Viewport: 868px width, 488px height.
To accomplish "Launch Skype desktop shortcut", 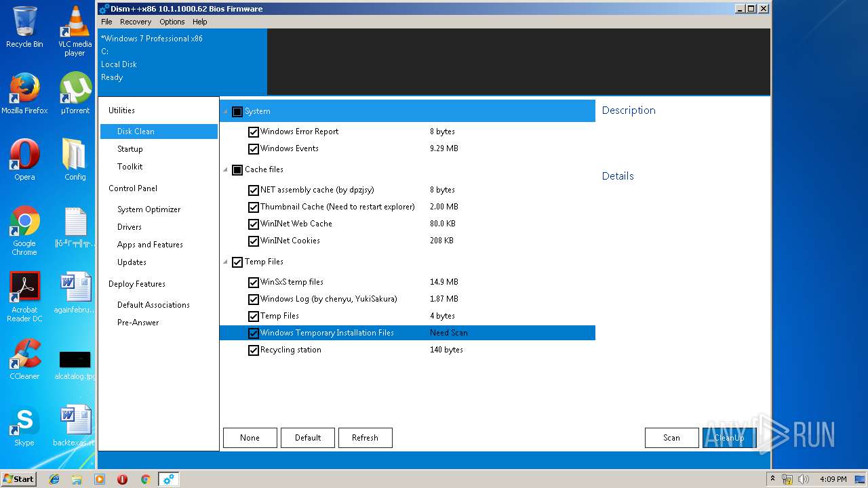I will (x=24, y=426).
